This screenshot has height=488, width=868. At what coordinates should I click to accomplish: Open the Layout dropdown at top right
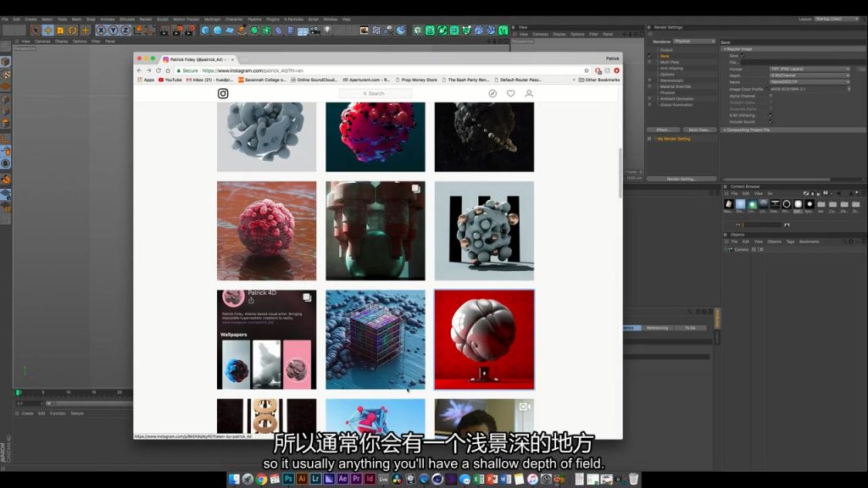click(837, 19)
